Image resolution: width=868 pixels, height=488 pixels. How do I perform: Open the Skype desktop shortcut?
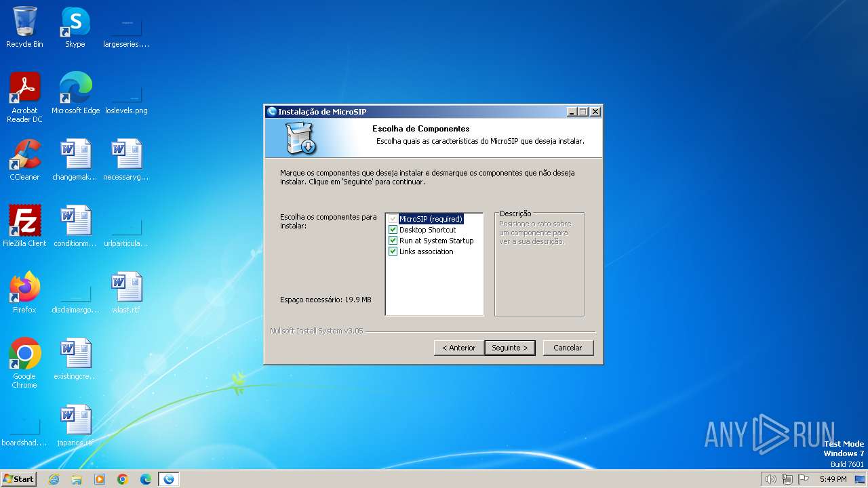click(75, 27)
